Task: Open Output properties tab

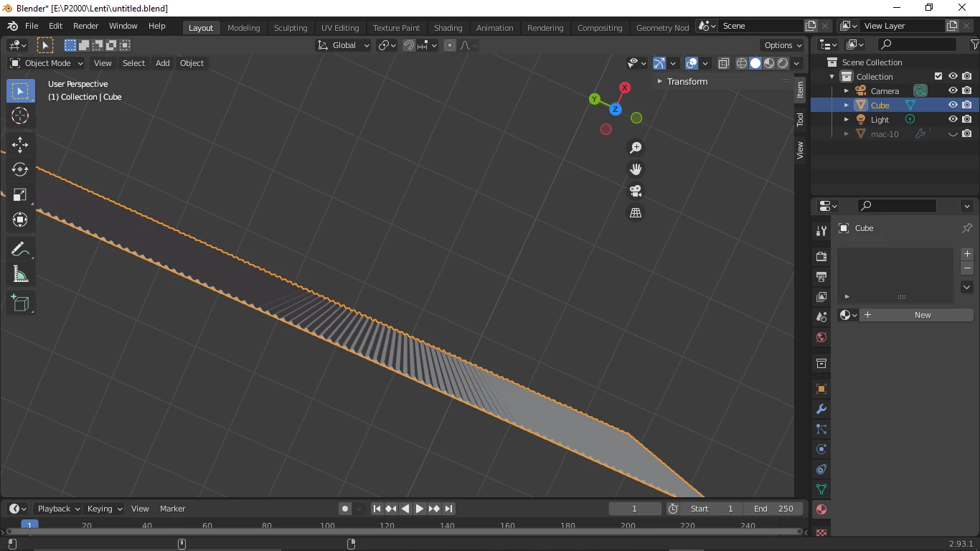Action: tap(821, 276)
